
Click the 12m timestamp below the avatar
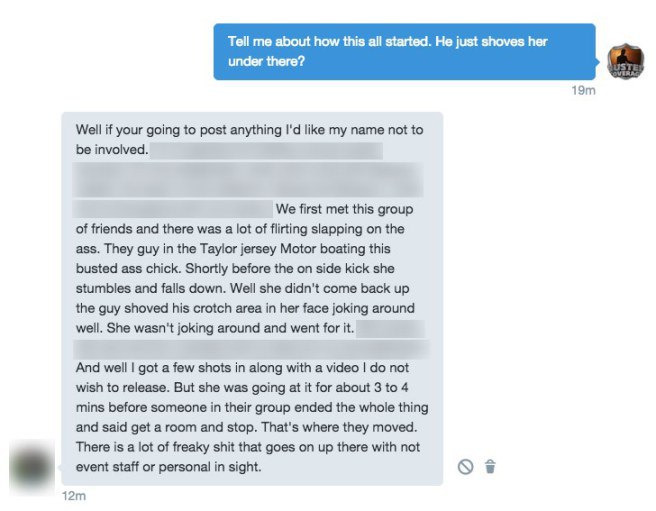(74, 496)
